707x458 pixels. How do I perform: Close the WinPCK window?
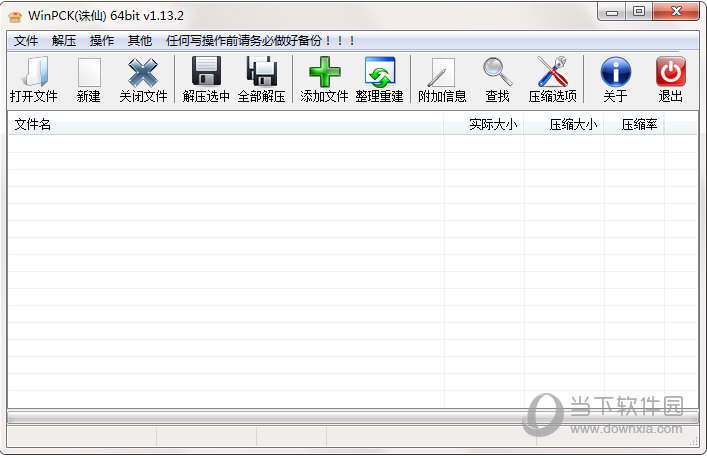[676, 12]
